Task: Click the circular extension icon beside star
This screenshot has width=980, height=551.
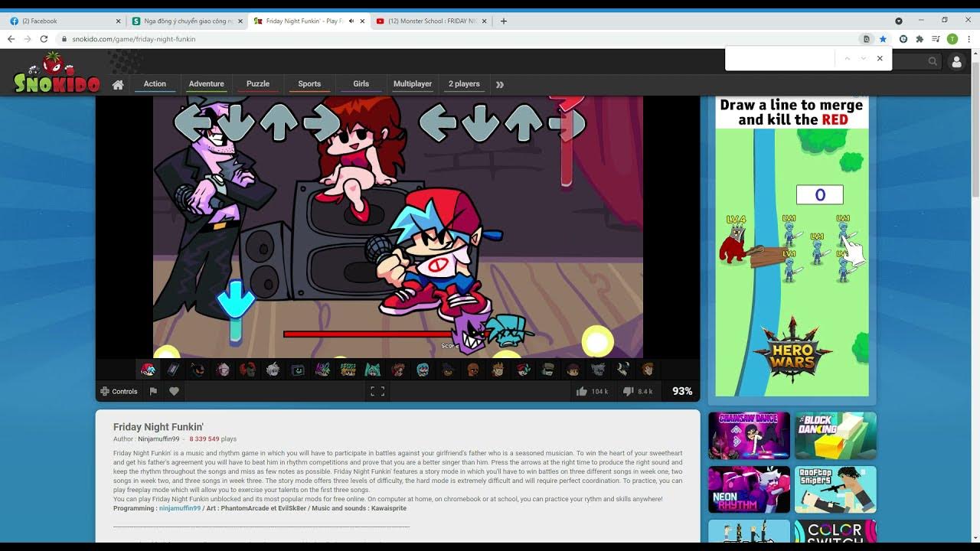Action: tap(903, 39)
